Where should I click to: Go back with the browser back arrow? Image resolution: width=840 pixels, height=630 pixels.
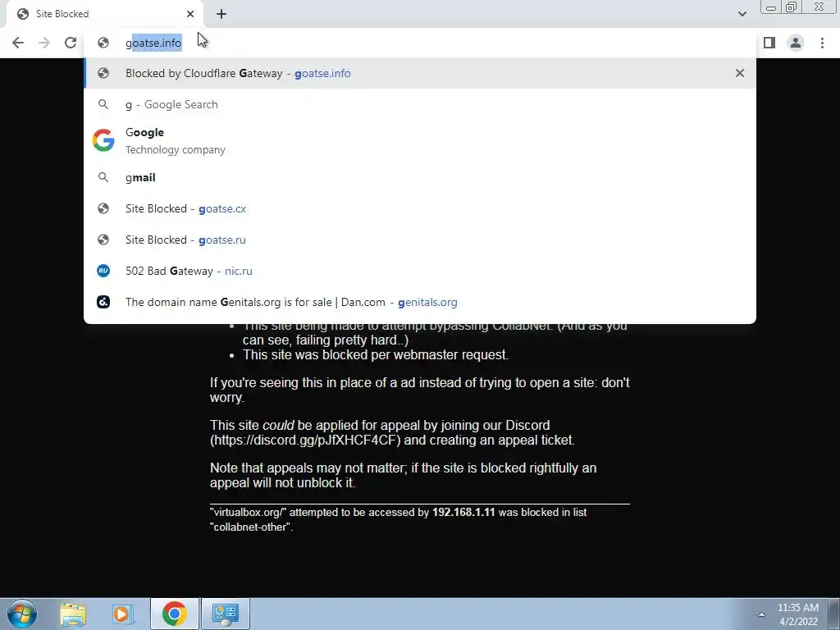[x=18, y=43]
